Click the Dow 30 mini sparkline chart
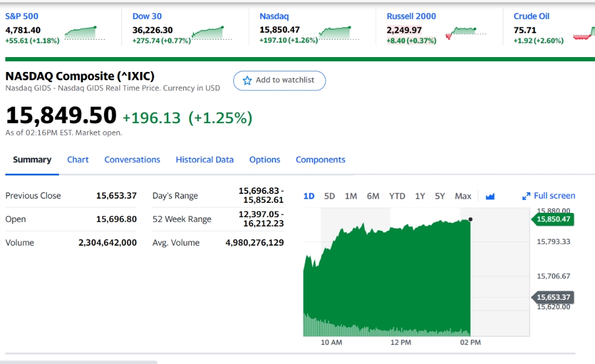 point(212,33)
